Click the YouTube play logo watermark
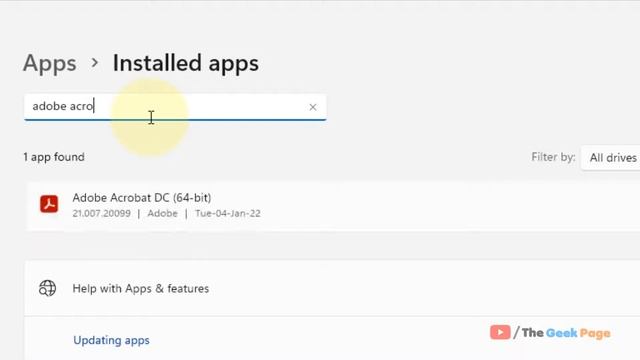Viewport: 640px width, 360px height. click(500, 332)
